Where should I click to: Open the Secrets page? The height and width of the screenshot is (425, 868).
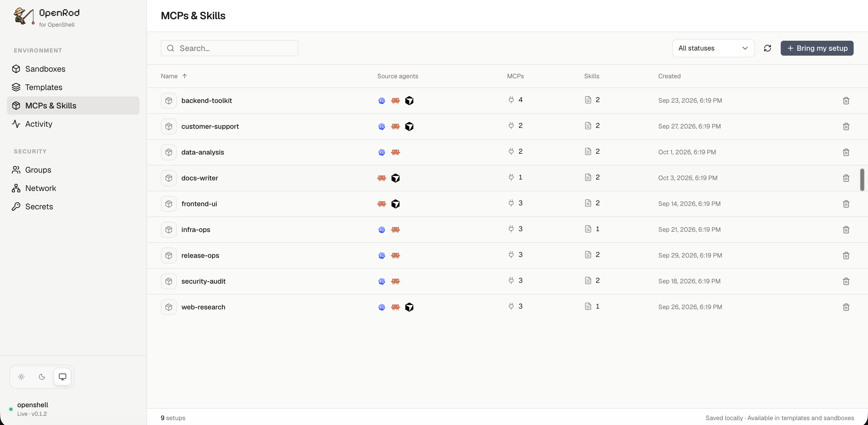[73, 206]
